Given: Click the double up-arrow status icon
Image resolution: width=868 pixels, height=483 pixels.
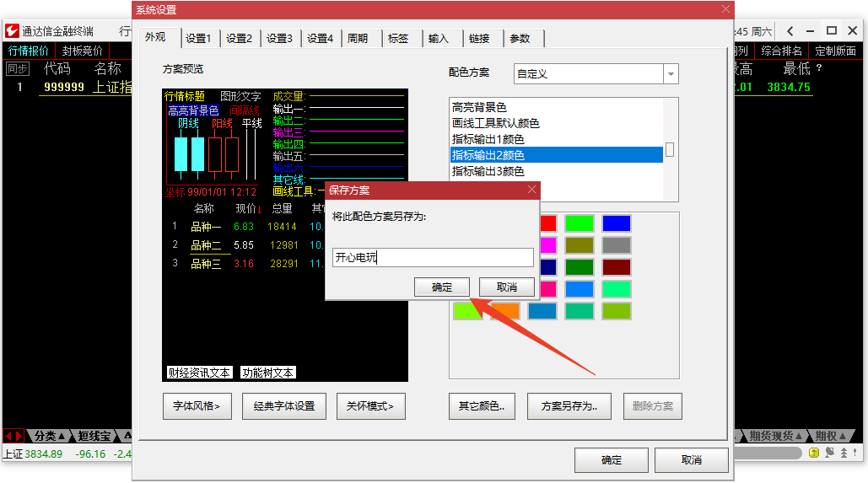Looking at the screenshot, I should point(844,453).
